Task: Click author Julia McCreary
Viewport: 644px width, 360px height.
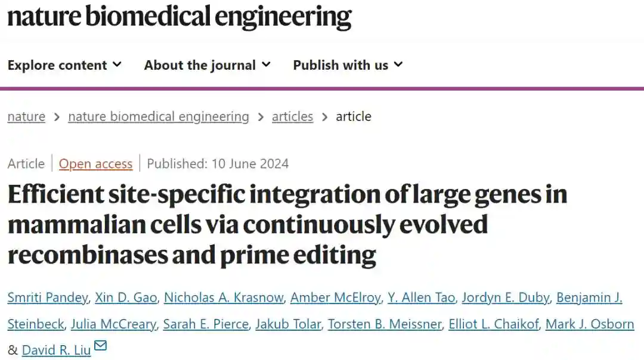Action: (113, 324)
